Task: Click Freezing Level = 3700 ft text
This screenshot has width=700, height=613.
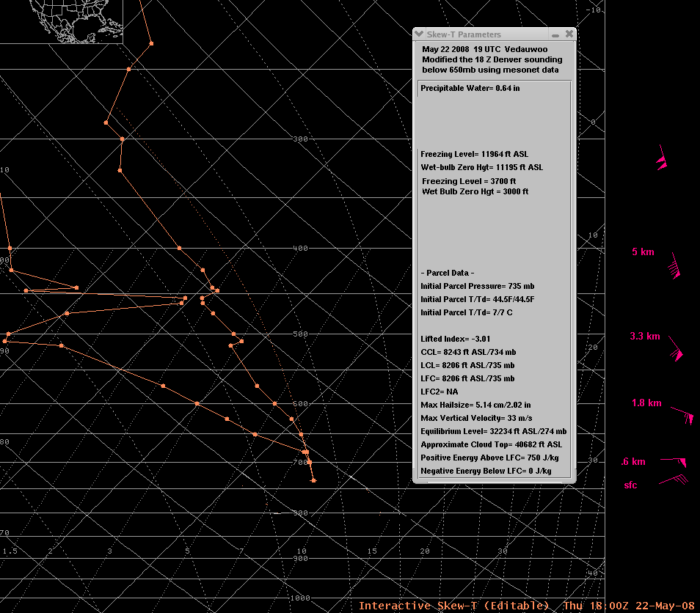Action: 469,181
